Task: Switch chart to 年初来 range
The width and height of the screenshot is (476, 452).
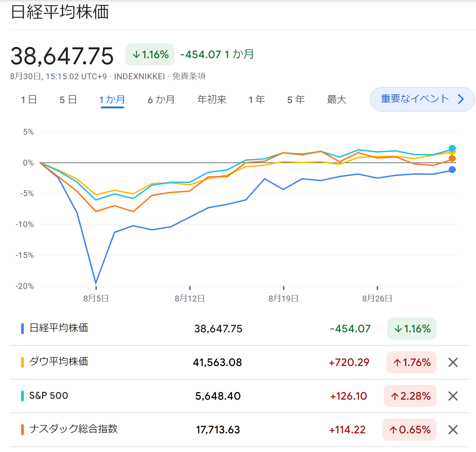Action: click(x=212, y=99)
